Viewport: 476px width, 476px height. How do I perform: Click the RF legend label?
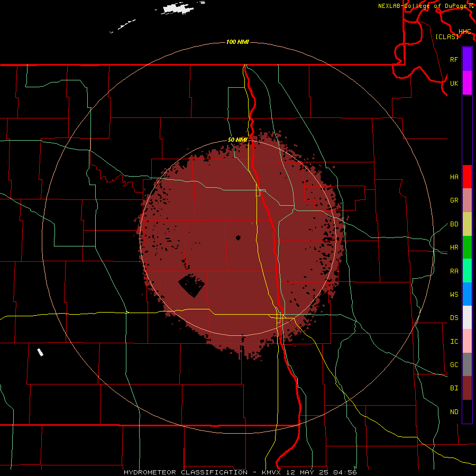(454, 59)
